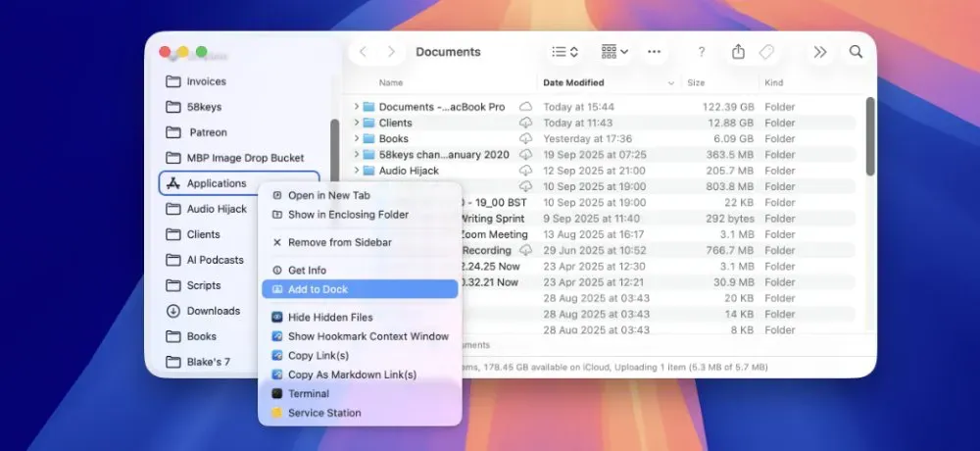The width and height of the screenshot is (980, 451).
Task: Expand the Audio Hijack folder row
Action: pos(357,171)
